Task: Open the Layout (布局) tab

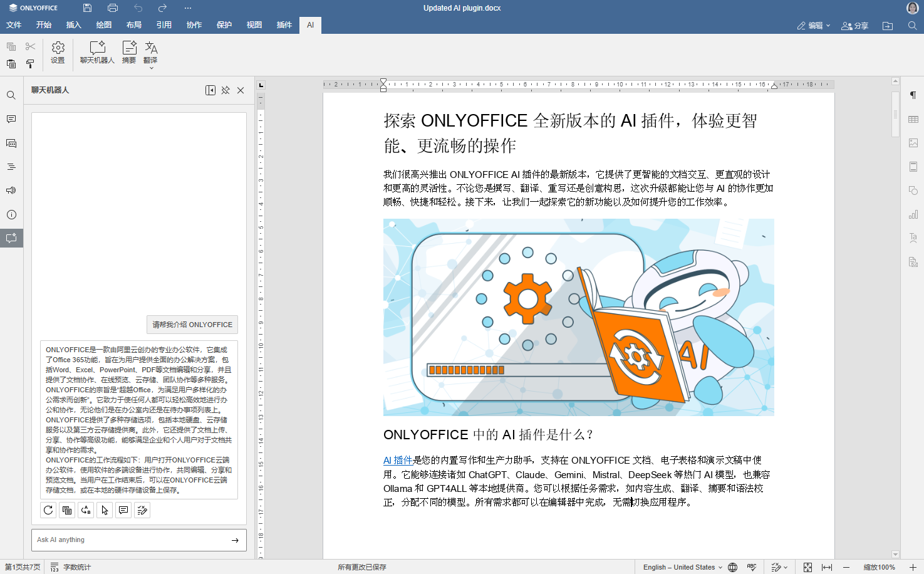Action: (x=134, y=25)
